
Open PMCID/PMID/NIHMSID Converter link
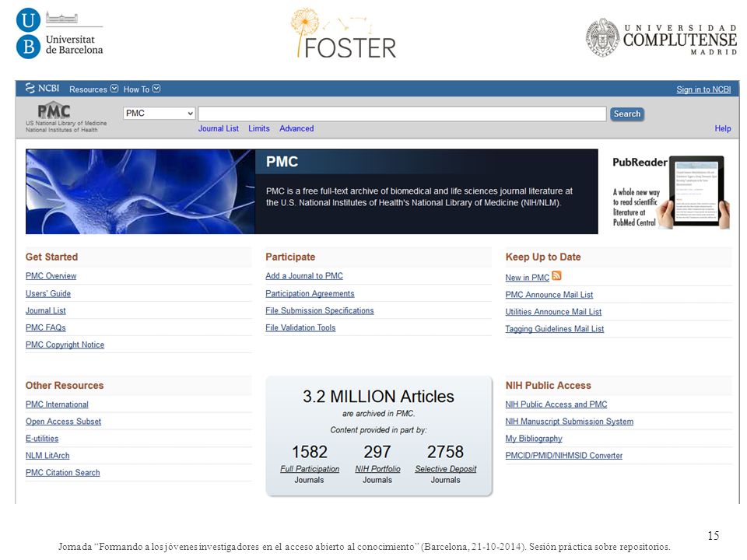click(564, 456)
